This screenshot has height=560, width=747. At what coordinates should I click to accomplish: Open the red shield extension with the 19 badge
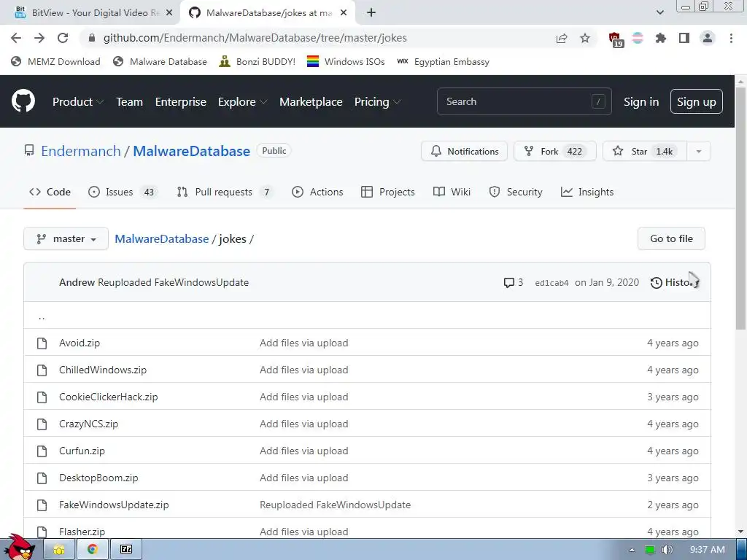click(616, 39)
